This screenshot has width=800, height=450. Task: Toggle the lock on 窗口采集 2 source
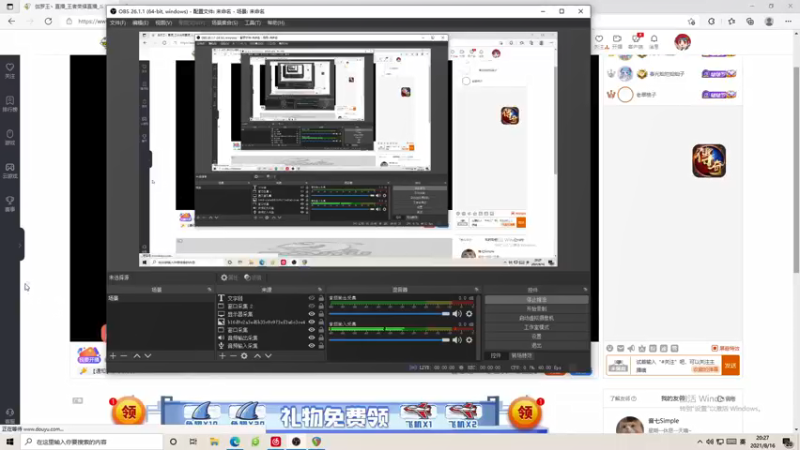pyautogui.click(x=321, y=306)
